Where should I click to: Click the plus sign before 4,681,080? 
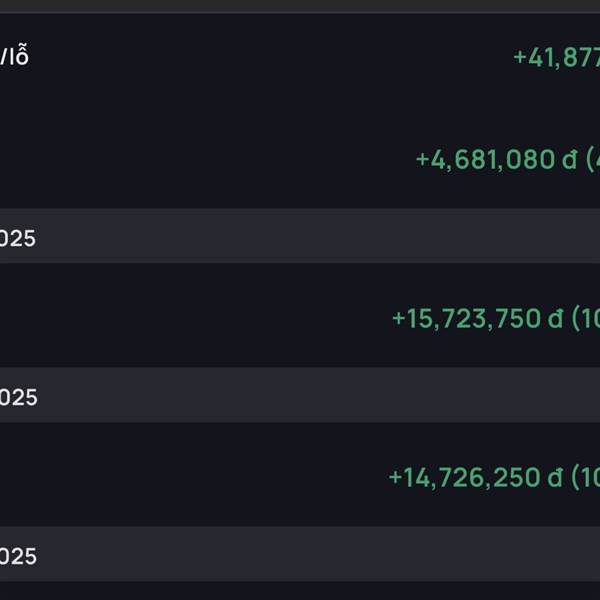[x=422, y=159]
